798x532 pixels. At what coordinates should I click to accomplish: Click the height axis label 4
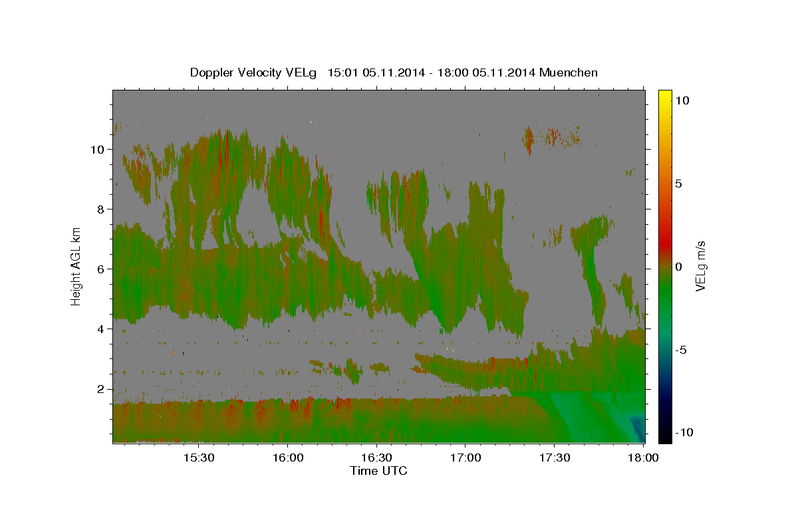point(102,329)
